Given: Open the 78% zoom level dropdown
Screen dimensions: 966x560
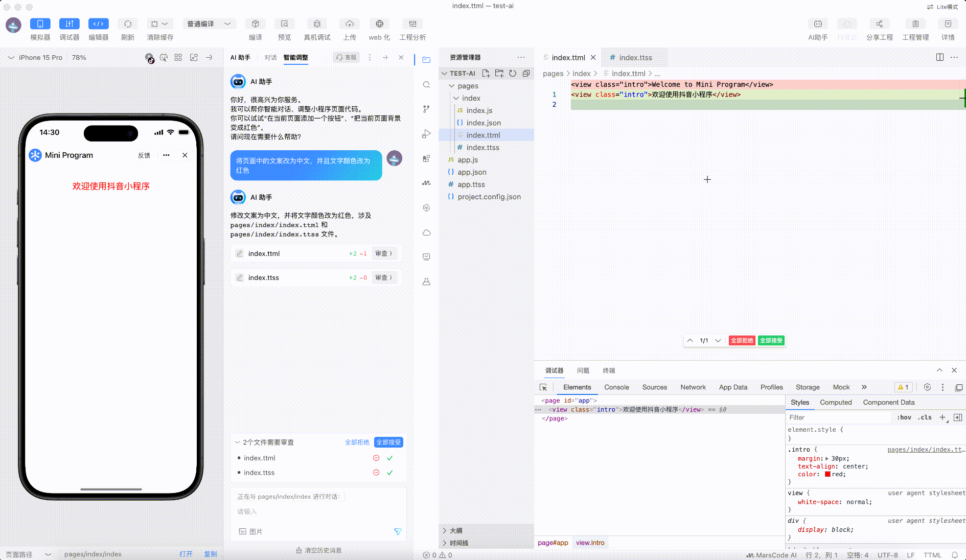Looking at the screenshot, I should (79, 58).
